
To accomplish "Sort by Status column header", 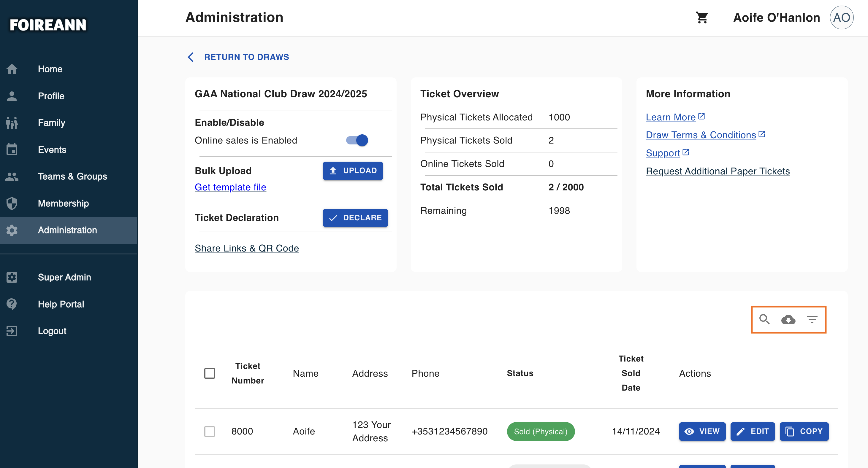I will pos(520,373).
